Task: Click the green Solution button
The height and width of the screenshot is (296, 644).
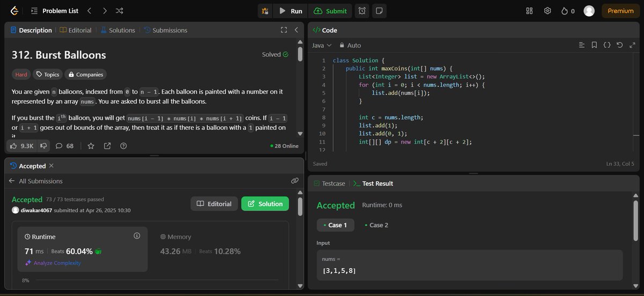Action: pos(265,204)
